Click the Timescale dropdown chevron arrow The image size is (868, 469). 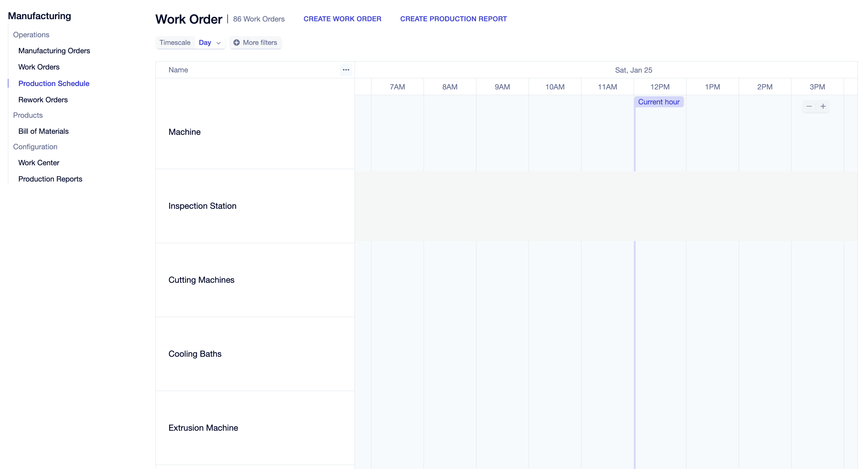(x=218, y=43)
